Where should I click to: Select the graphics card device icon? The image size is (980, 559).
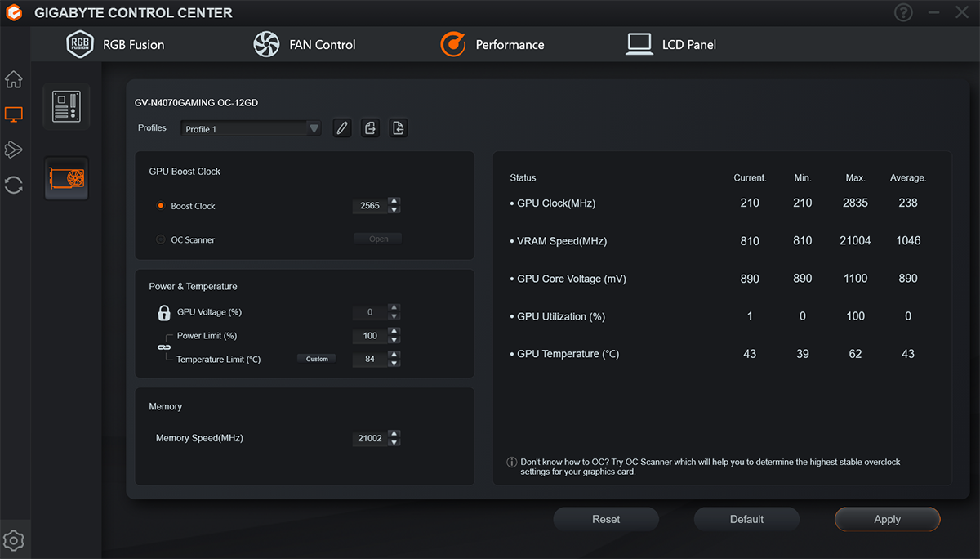click(66, 178)
